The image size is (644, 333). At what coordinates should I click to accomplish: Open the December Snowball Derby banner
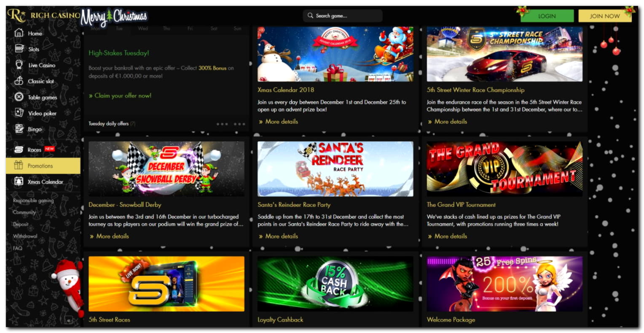(x=166, y=169)
